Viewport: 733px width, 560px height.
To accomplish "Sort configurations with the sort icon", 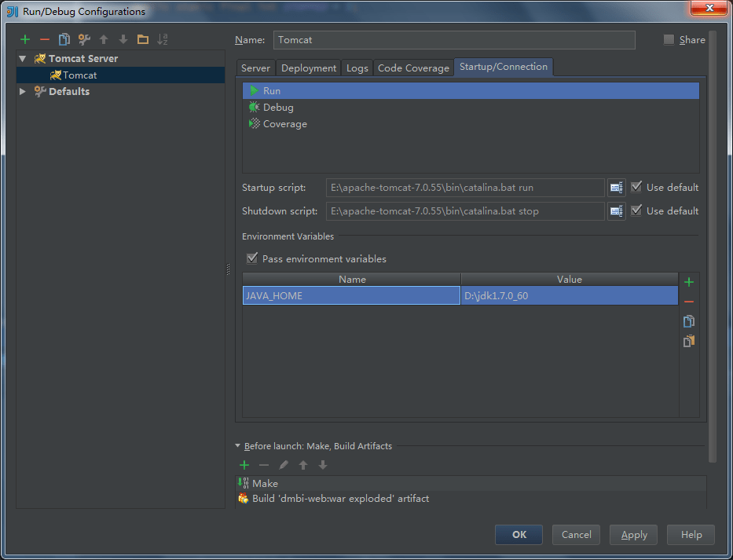I will [163, 39].
